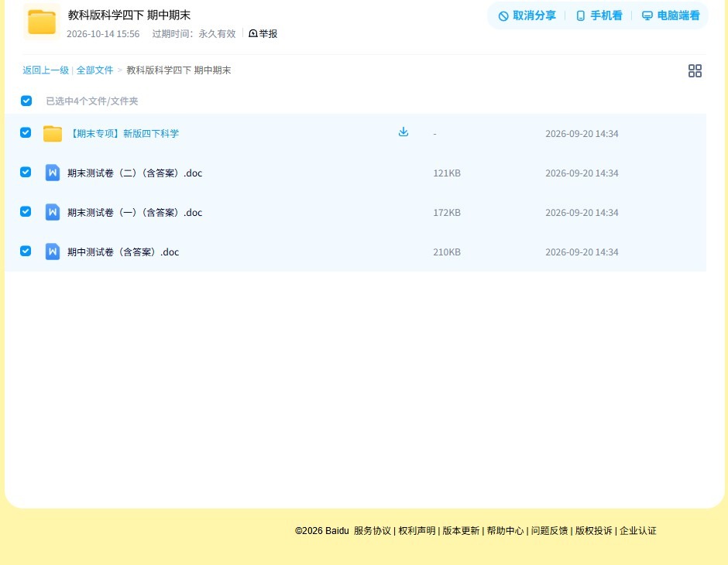
Task: Uncheck 期末测试卷（一）（含答案）.doc checkbox
Action: point(26,211)
